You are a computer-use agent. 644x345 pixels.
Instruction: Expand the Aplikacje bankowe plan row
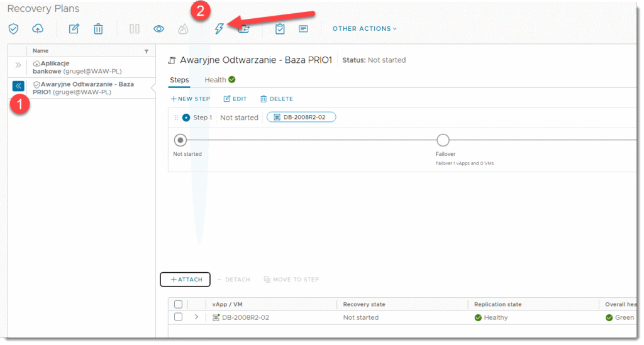pos(18,65)
